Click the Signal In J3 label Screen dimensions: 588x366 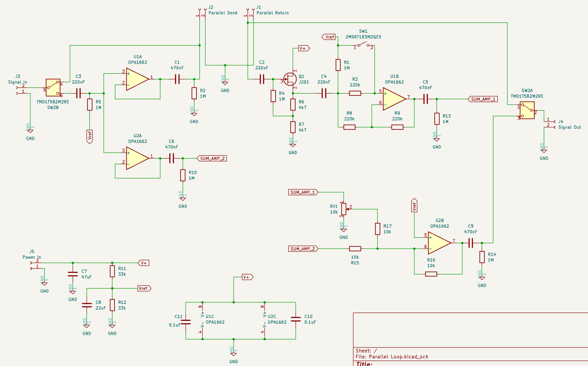tap(18, 82)
